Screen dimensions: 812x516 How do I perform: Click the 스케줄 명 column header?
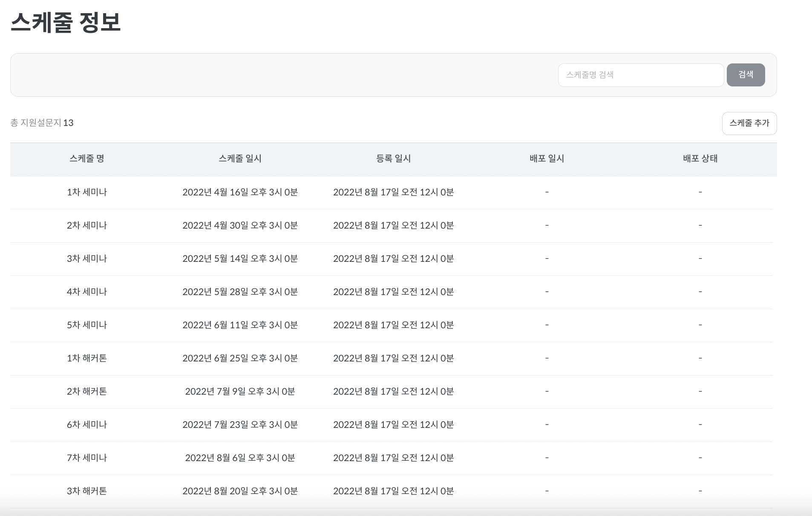(87, 159)
